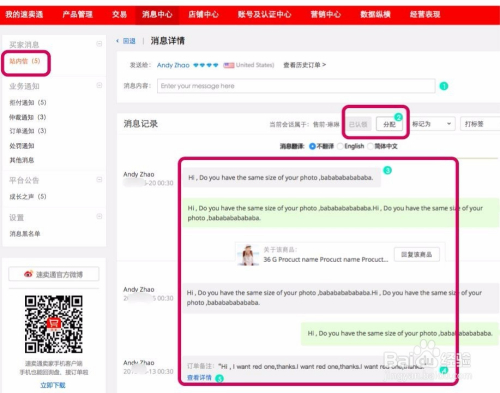Image resolution: width=500 pixels, height=393 pixels.
Task: Click the 速卖通官方微博 button
Action: (54, 274)
